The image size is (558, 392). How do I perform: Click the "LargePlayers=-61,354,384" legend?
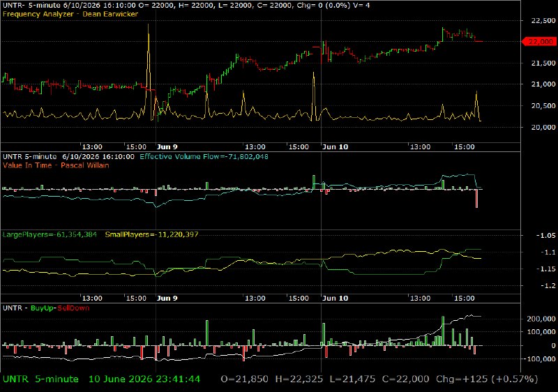tap(50, 234)
